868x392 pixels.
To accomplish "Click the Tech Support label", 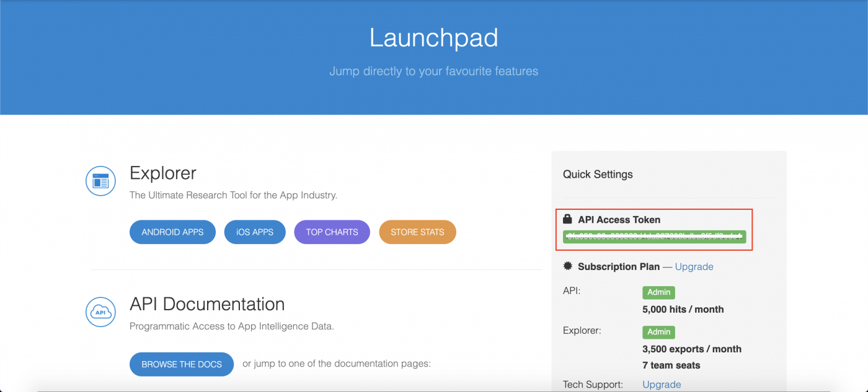I will coord(593,385).
